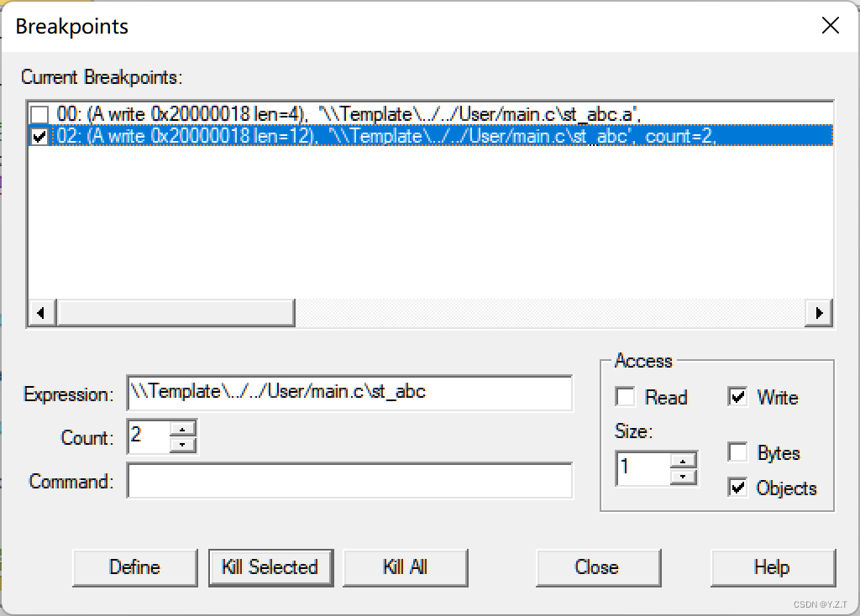Decrease Size with the down spinner
The width and height of the screenshot is (860, 616).
click(x=684, y=477)
